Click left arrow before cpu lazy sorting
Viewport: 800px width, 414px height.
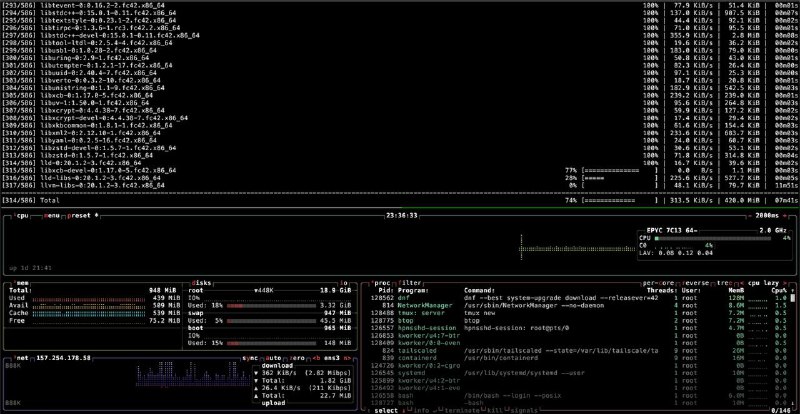(x=745, y=283)
